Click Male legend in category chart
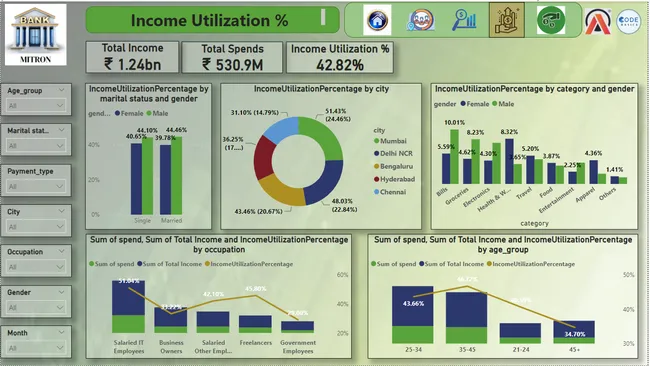This screenshot has width=650, height=366. pos(503,104)
